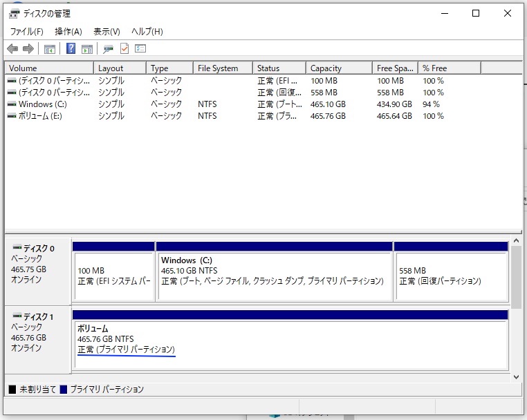This screenshot has width=527, height=420.
Task: Sort by the Layout column header
Action: (120, 68)
